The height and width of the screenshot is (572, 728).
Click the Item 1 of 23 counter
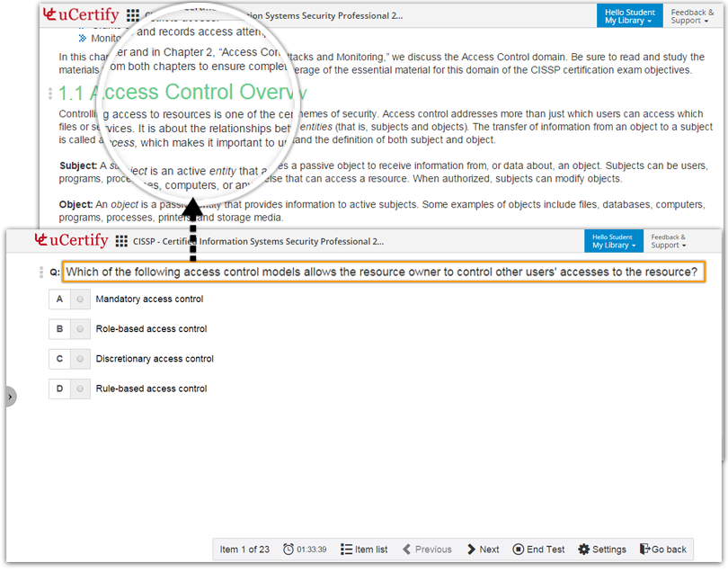click(x=244, y=550)
